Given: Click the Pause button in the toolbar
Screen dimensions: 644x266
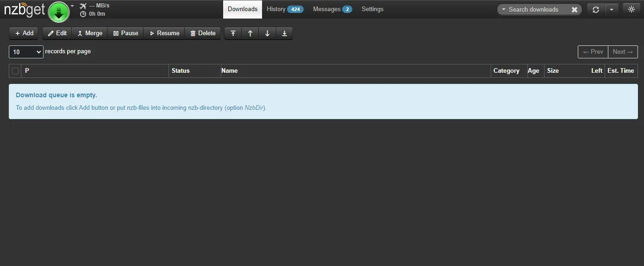Looking at the screenshot, I should 126,33.
